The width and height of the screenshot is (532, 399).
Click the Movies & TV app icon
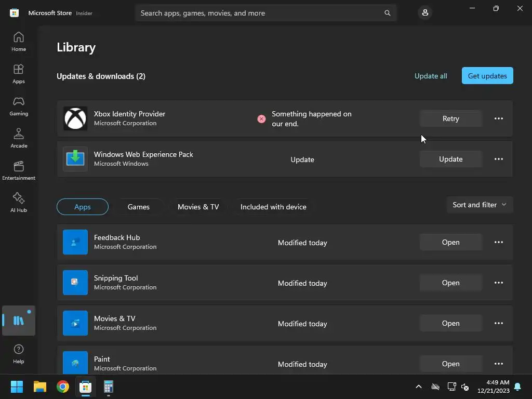pyautogui.click(x=75, y=323)
